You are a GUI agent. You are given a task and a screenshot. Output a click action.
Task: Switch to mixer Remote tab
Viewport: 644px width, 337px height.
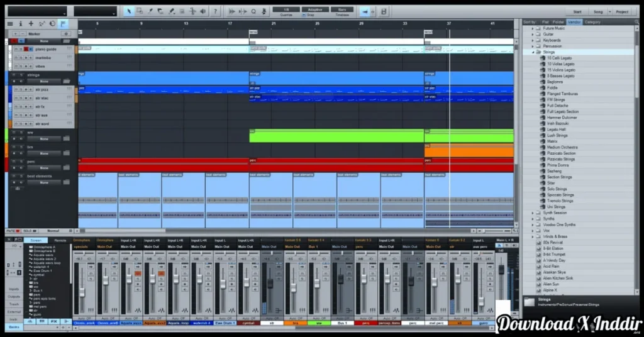(x=60, y=241)
